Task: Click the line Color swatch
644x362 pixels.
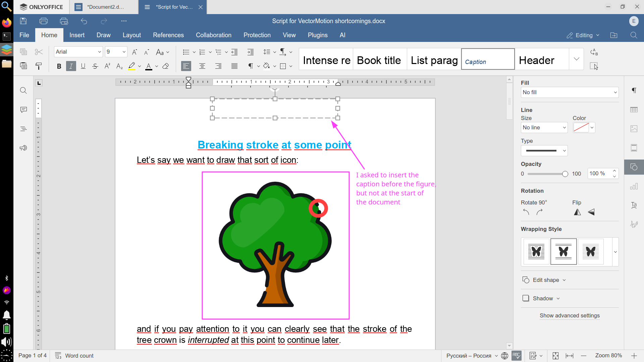Action: 581,127
